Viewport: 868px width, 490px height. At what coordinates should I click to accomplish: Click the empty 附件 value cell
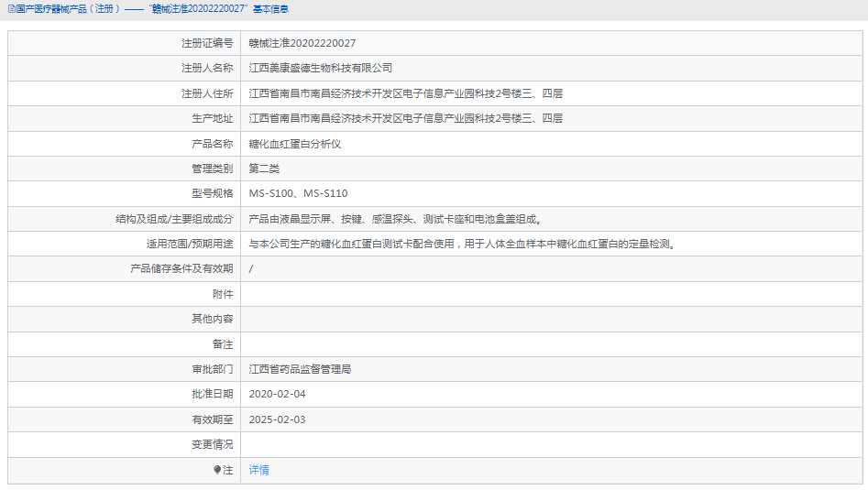tap(550, 294)
